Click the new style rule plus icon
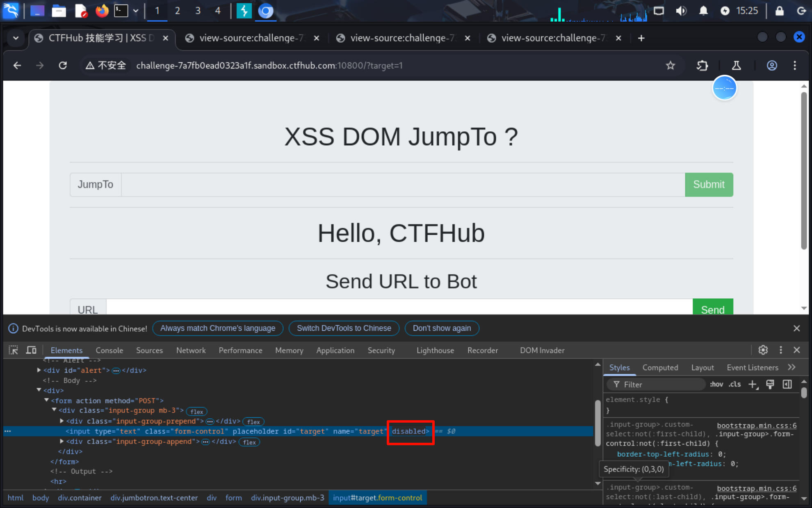Viewport: 812px width, 508px height. pyautogui.click(x=753, y=384)
